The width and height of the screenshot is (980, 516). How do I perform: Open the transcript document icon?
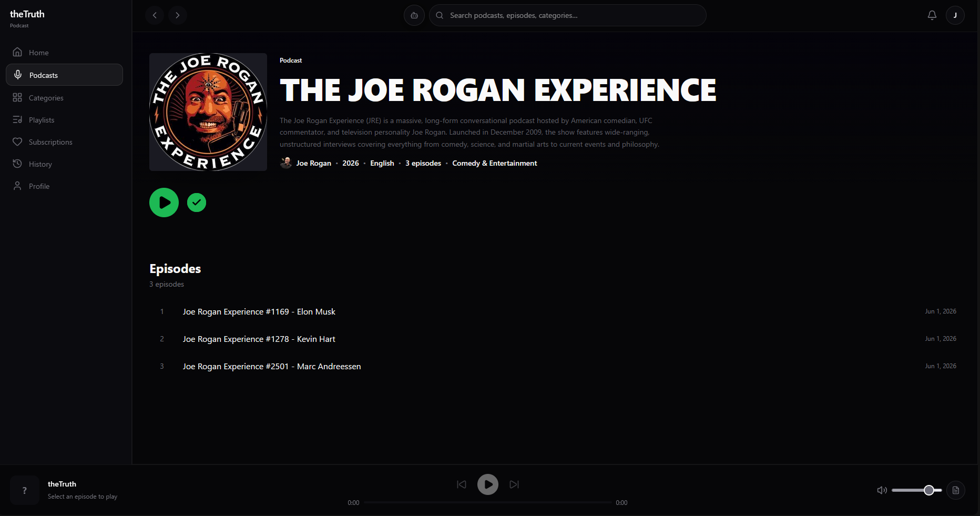coord(956,490)
